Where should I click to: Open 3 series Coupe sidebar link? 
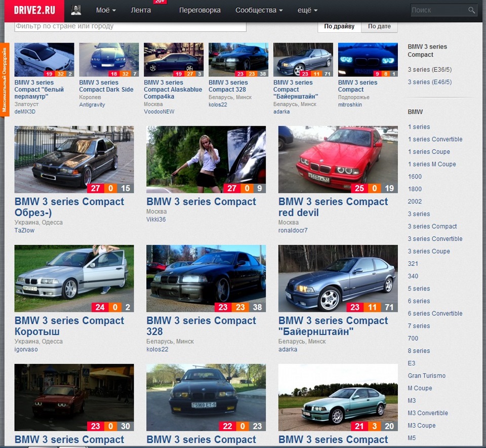429,251
